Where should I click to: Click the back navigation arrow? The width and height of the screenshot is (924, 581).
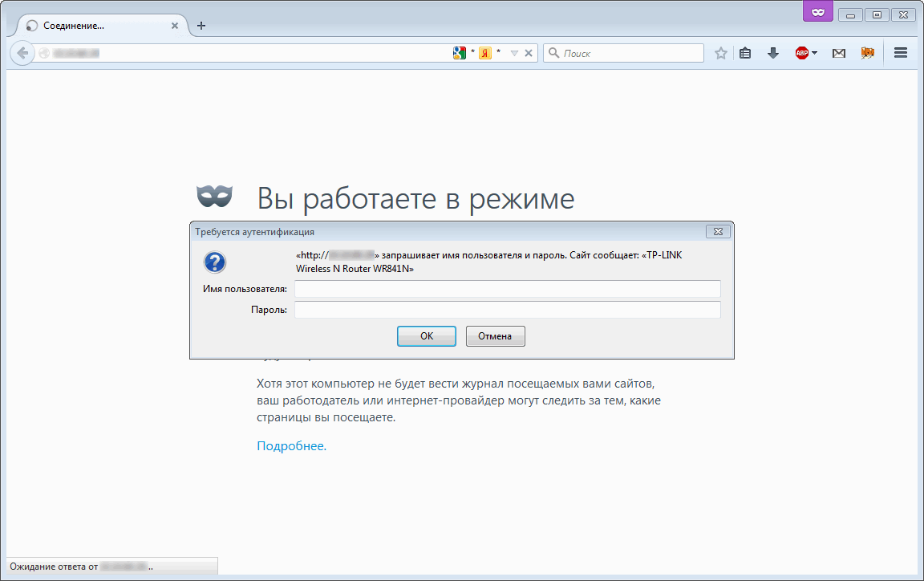point(22,53)
